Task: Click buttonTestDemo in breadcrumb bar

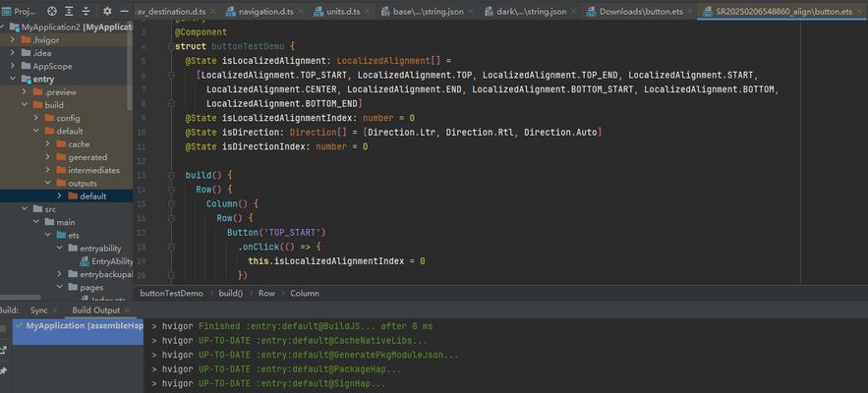Action: coord(172,294)
